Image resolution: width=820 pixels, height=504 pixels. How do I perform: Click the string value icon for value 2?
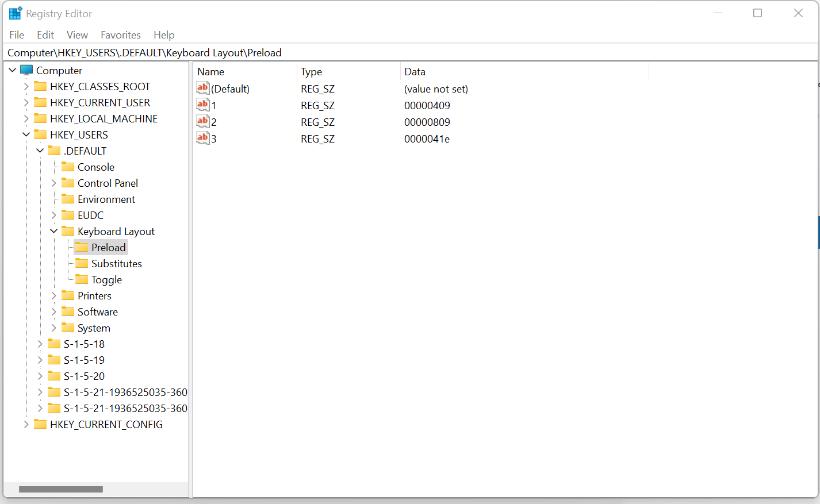click(203, 121)
